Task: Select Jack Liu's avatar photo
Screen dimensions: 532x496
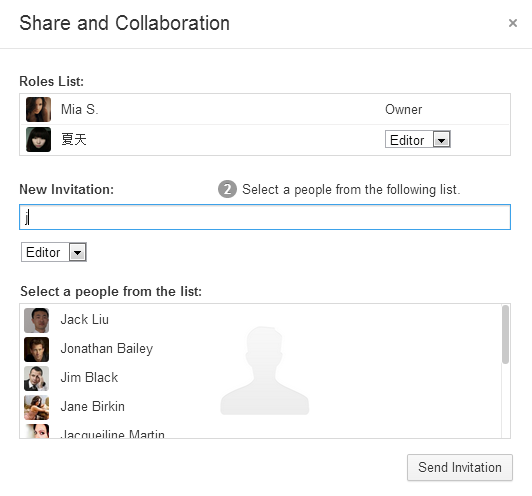Action: [x=36, y=320]
